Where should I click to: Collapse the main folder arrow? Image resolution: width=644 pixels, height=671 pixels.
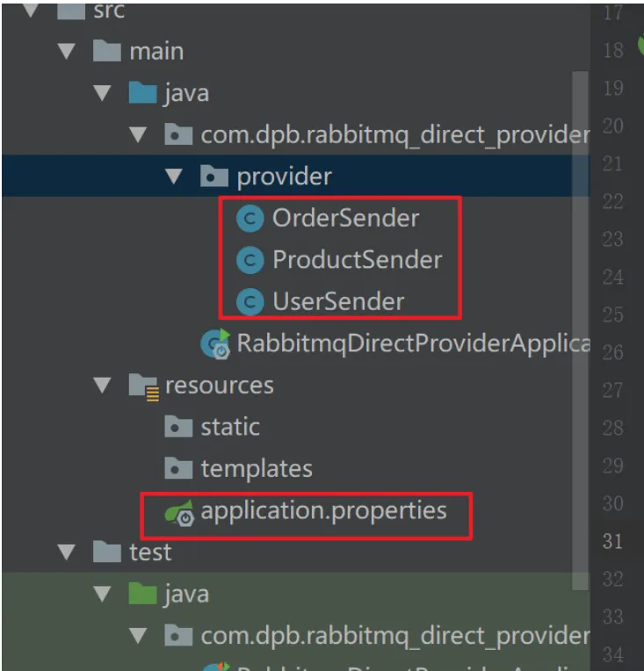(x=67, y=51)
